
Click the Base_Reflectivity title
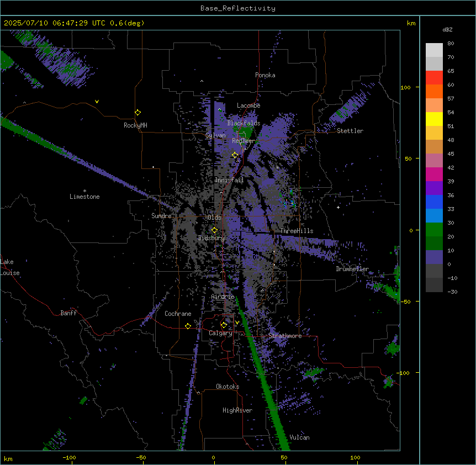click(x=238, y=8)
